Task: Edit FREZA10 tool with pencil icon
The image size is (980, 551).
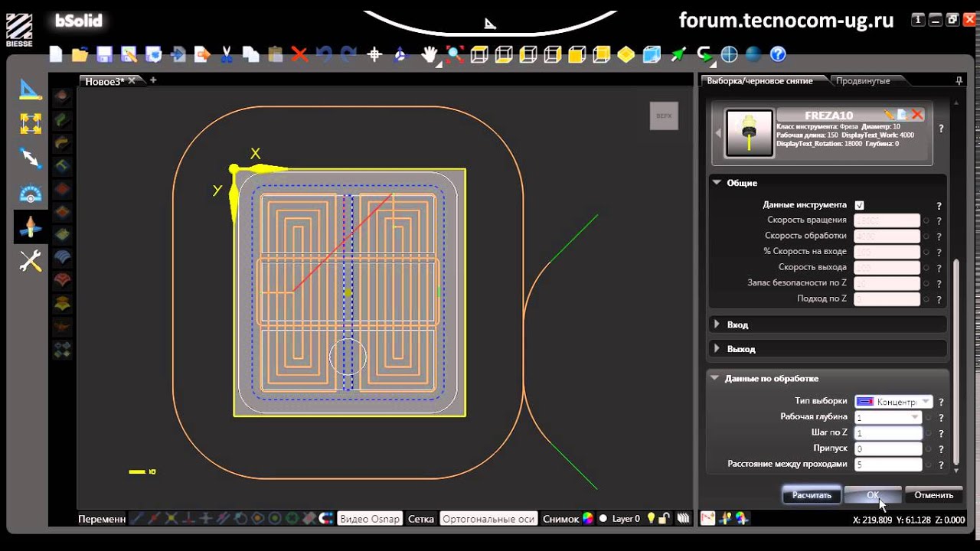Action: (889, 115)
